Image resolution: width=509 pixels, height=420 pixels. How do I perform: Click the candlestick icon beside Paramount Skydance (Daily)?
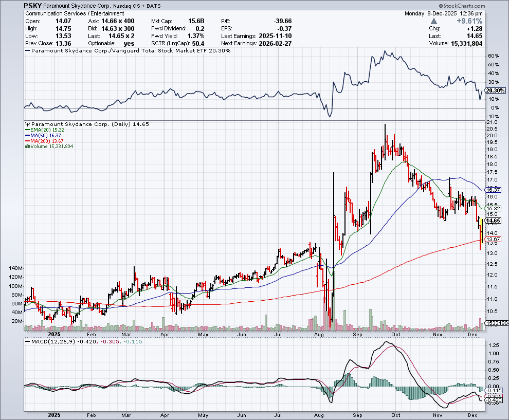(27, 124)
